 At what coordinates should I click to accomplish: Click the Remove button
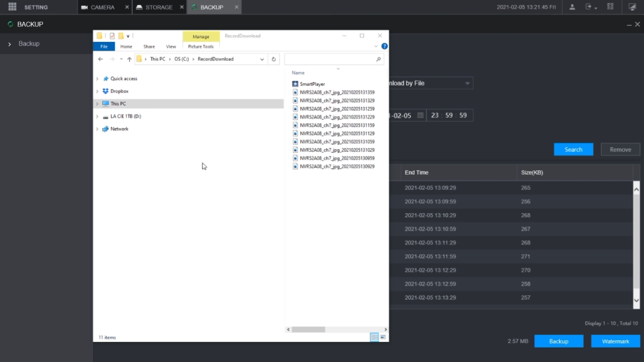click(620, 149)
